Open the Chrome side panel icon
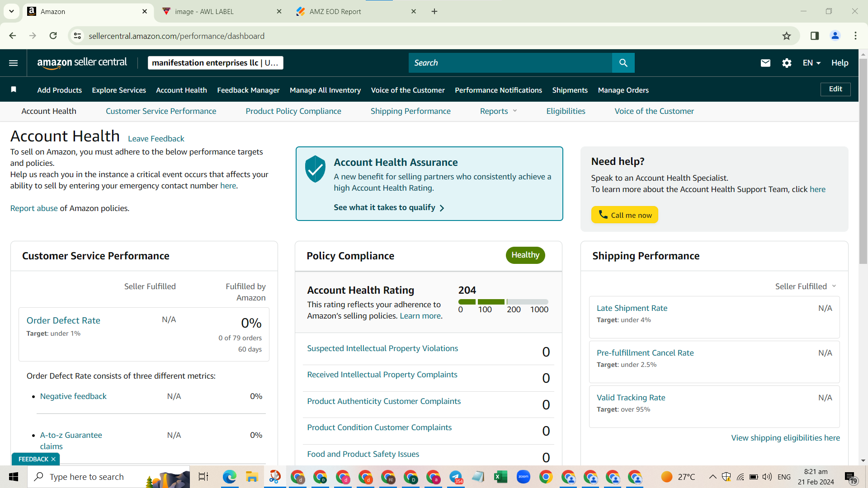 pyautogui.click(x=814, y=36)
